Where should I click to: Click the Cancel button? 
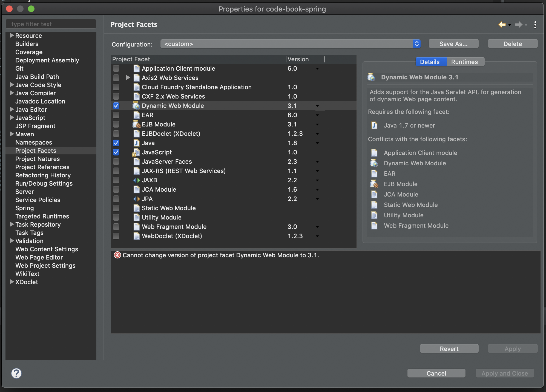pos(436,373)
